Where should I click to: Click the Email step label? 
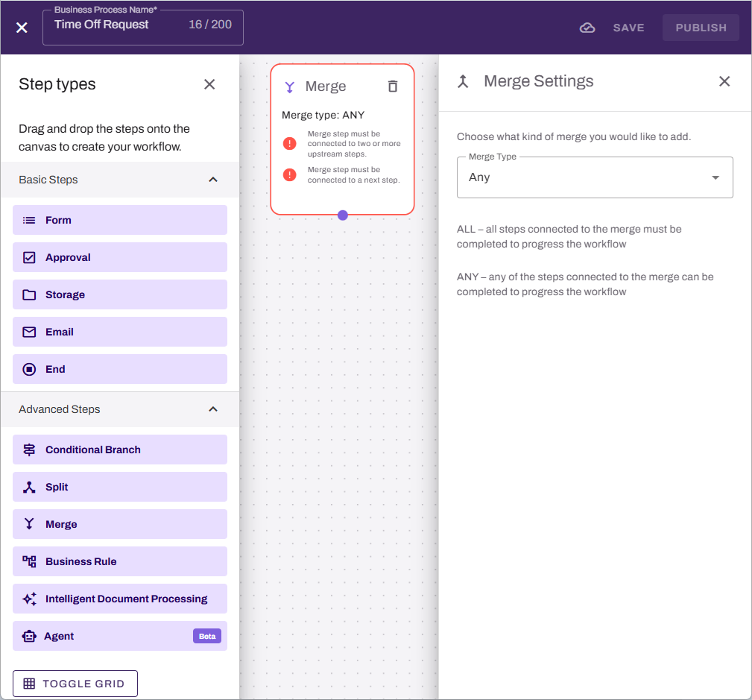click(x=60, y=332)
